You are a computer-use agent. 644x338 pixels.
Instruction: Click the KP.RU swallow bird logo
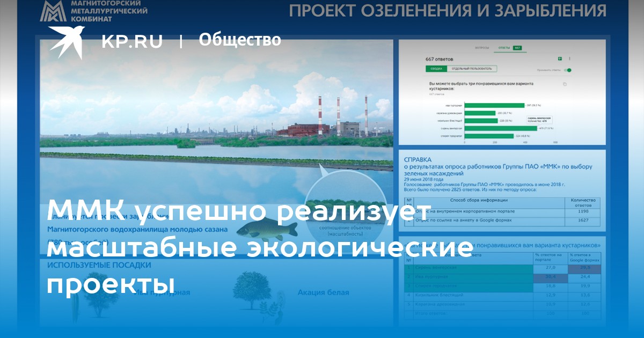[67, 41]
